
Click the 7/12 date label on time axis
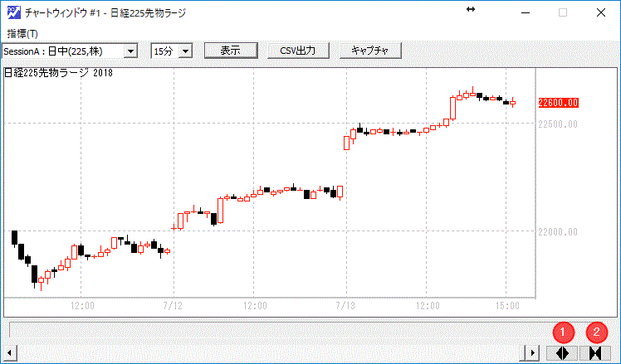(173, 306)
